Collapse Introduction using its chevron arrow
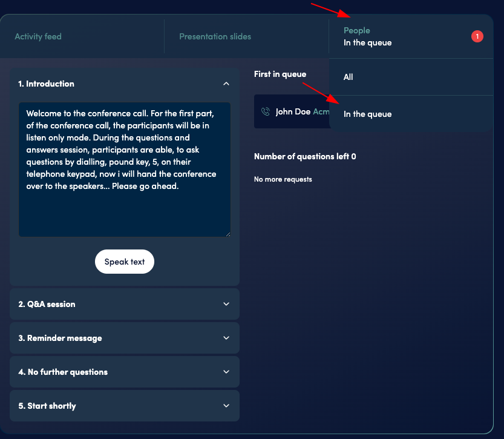The height and width of the screenshot is (439, 504). 226,84
